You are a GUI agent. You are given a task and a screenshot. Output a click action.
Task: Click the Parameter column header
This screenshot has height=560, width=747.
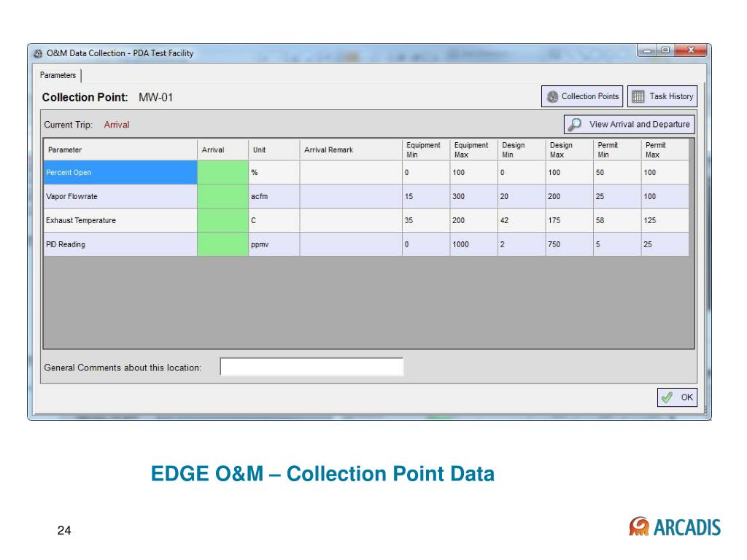click(120, 149)
